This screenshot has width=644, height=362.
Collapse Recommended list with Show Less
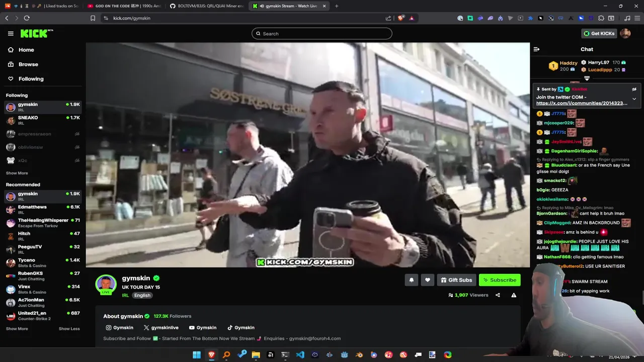(x=69, y=329)
